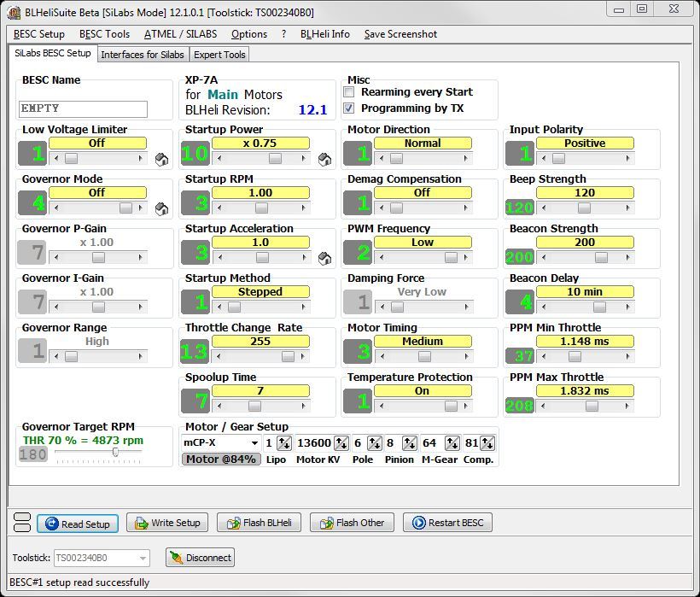Reset Low Voltage Limiter to default (house icon)
The width and height of the screenshot is (700, 597).
[x=161, y=159]
